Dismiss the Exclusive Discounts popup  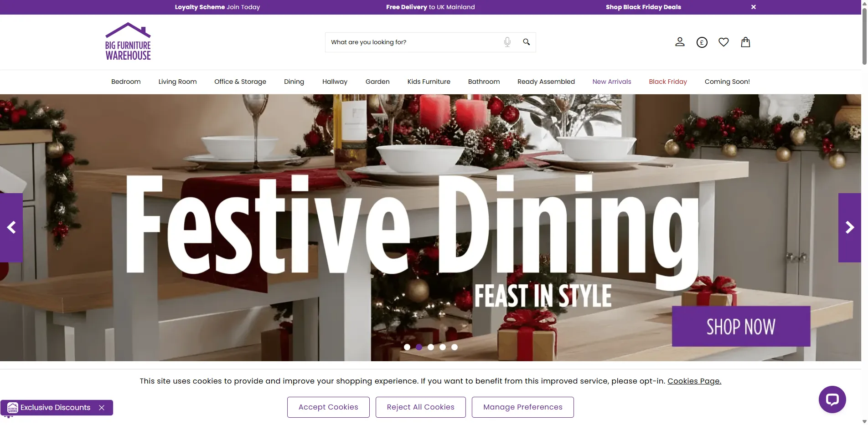102,408
